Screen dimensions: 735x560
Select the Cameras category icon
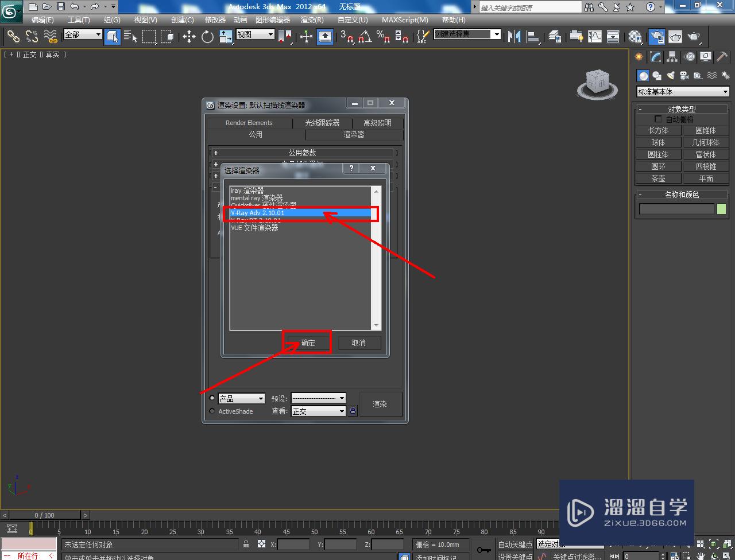tap(684, 76)
